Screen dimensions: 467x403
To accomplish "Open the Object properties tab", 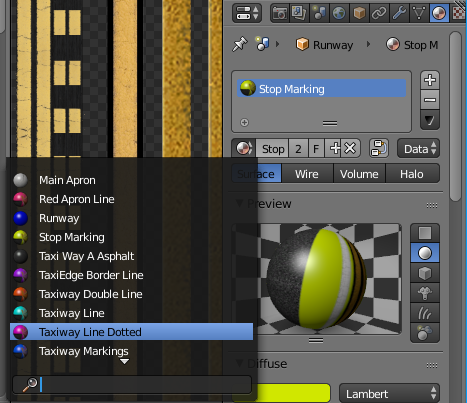I will 359,13.
